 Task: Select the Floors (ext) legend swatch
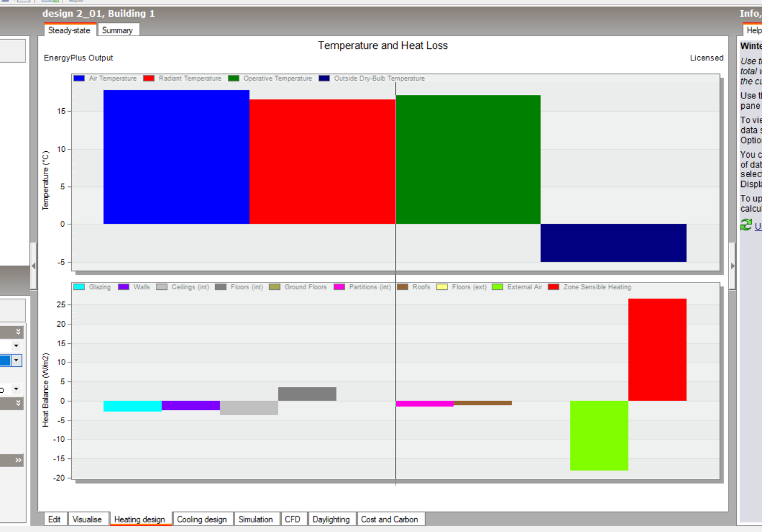[x=442, y=287]
